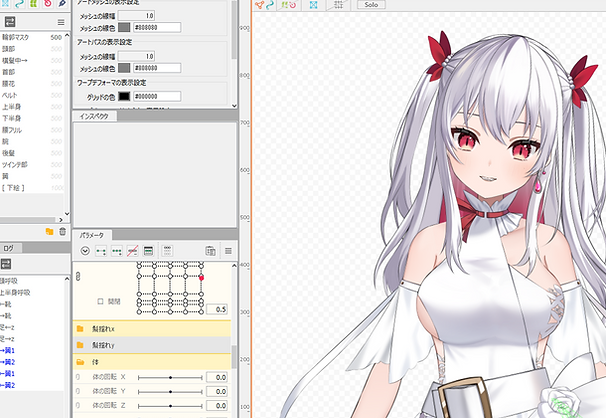Click the three-point key insert icon
This screenshot has height=418, width=606.
coord(117,251)
